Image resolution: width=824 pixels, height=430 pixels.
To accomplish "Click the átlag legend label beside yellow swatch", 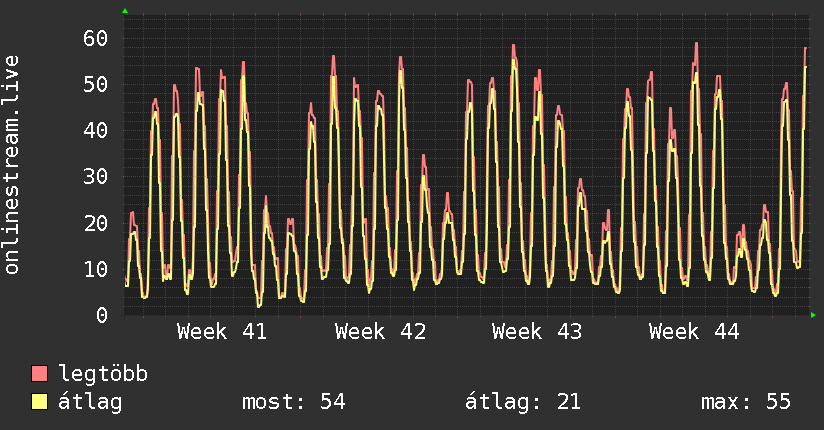I will [x=90, y=402].
